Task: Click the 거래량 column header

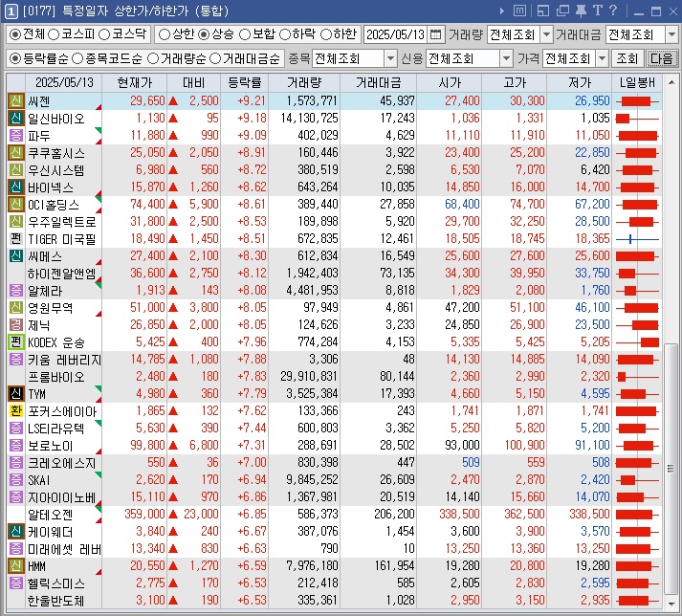Action: click(x=304, y=82)
